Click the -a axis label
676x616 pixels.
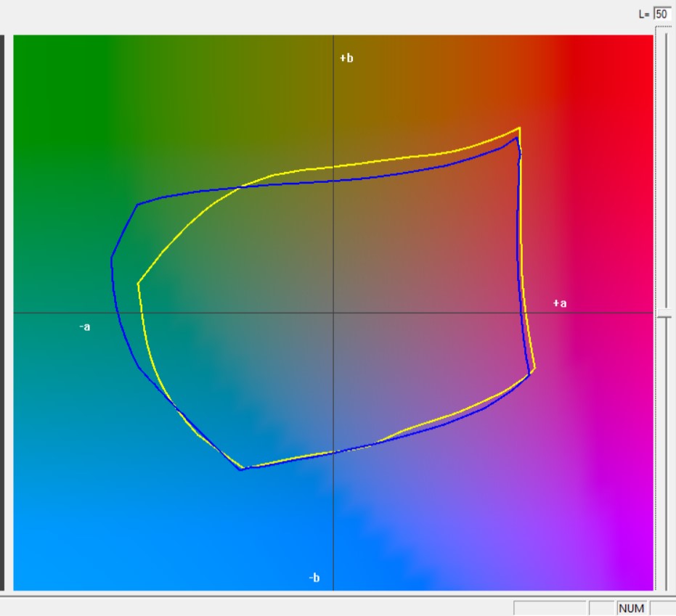pyautogui.click(x=85, y=327)
